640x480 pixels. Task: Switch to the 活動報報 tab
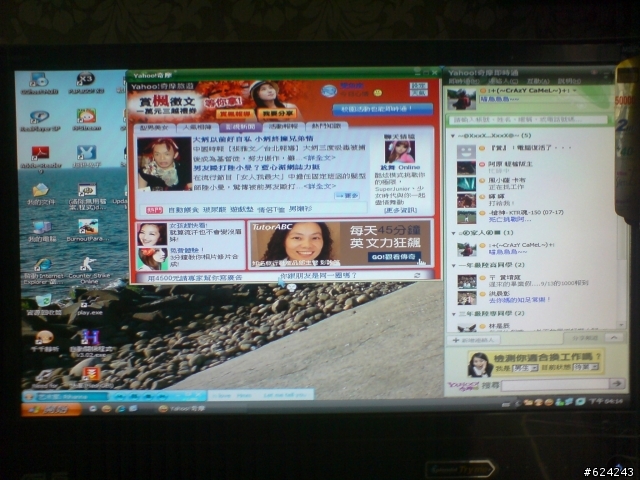coord(283,126)
